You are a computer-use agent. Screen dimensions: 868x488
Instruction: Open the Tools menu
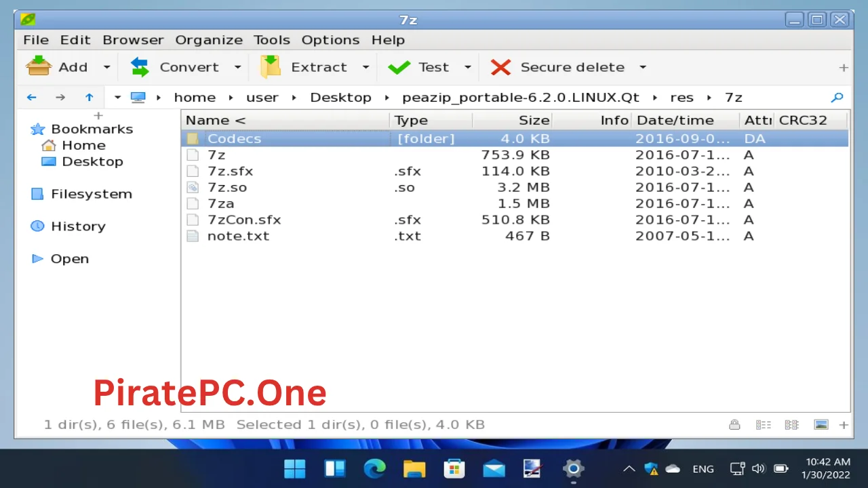[x=272, y=40]
